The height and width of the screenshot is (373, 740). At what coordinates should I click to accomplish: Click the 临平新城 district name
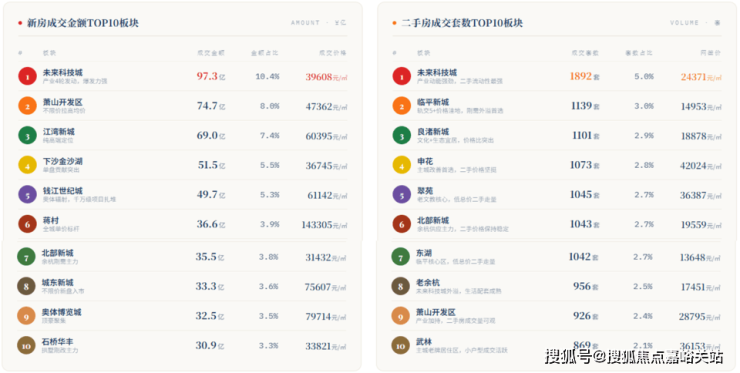coord(433,102)
